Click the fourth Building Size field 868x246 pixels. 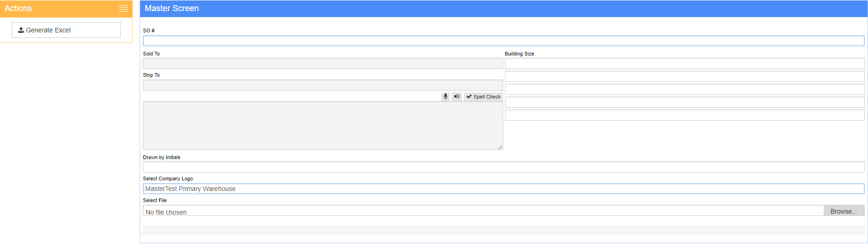coord(684,102)
